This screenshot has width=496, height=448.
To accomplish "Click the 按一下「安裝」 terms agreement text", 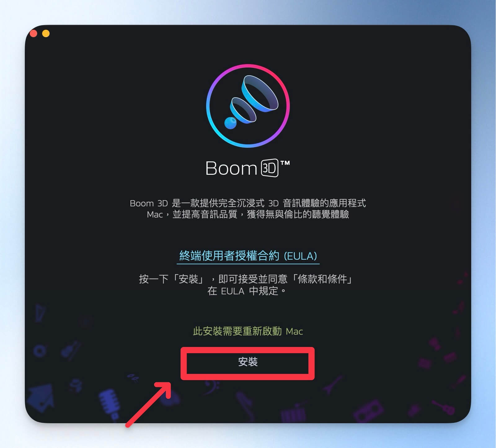I will 247,285.
